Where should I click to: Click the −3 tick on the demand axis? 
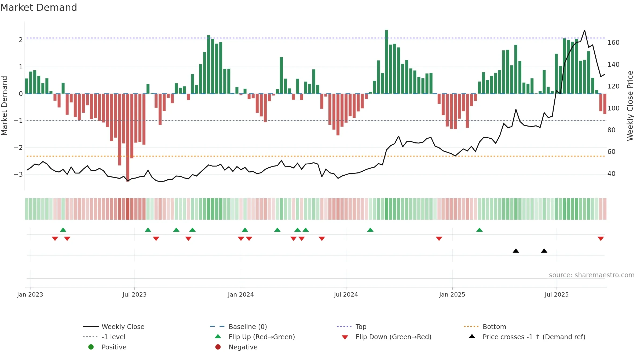tap(18, 175)
